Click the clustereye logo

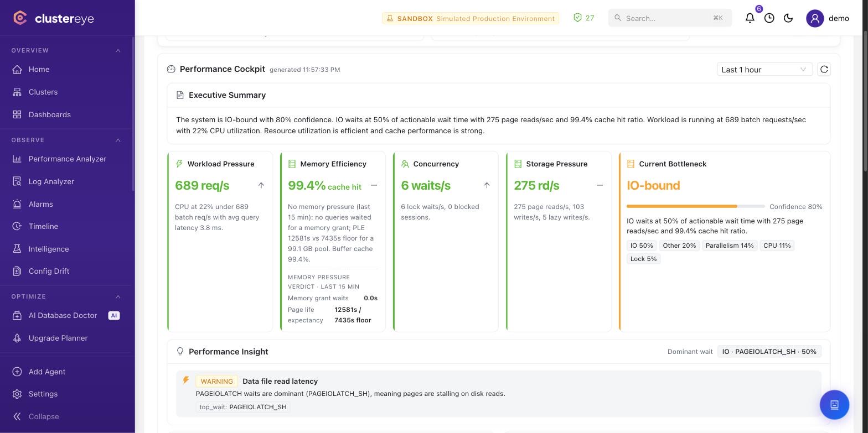click(54, 18)
